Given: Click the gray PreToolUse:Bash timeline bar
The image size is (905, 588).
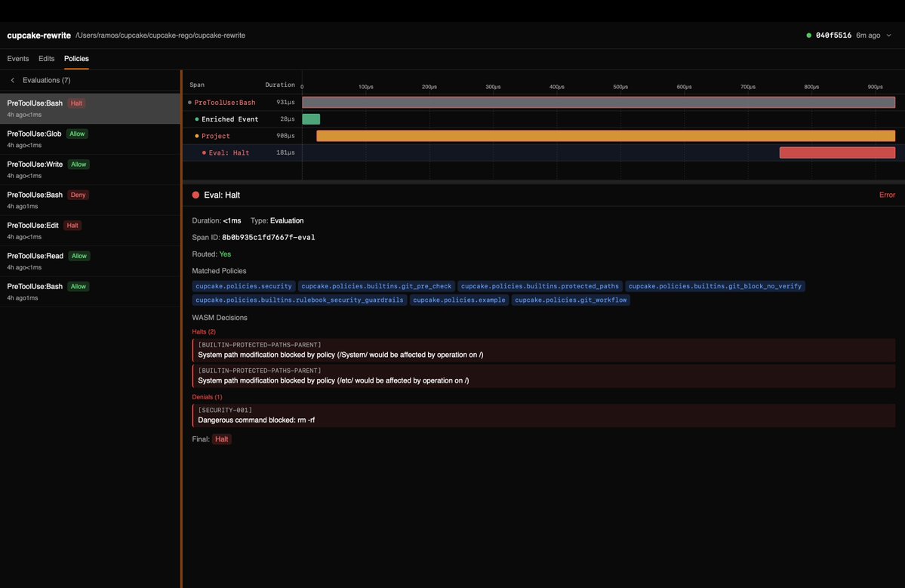Looking at the screenshot, I should (599, 103).
